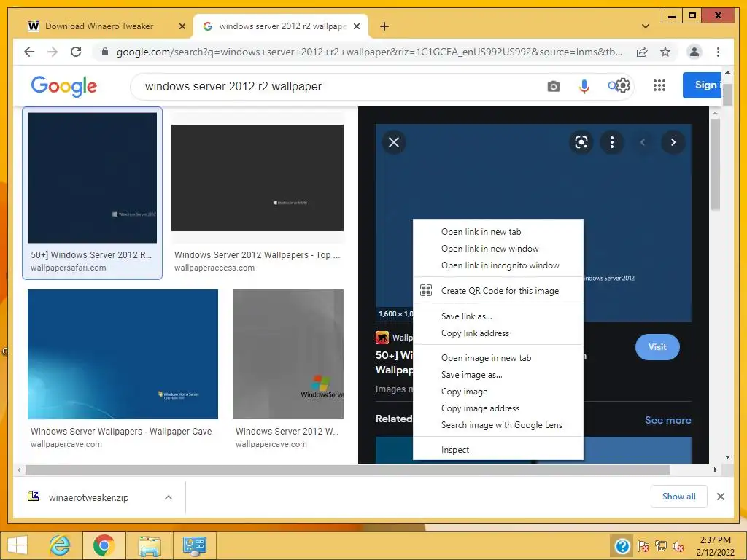
Task: Search inside image with Lens icon
Action: (581, 142)
